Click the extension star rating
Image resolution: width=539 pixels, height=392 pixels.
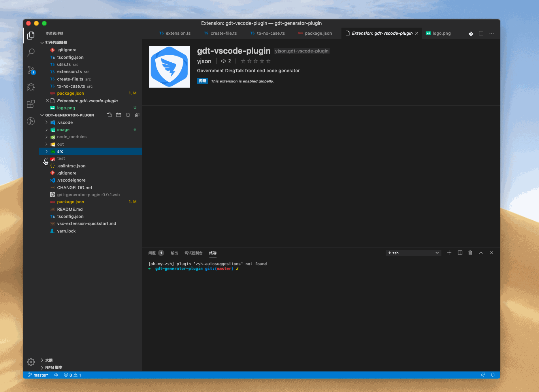coord(256,61)
